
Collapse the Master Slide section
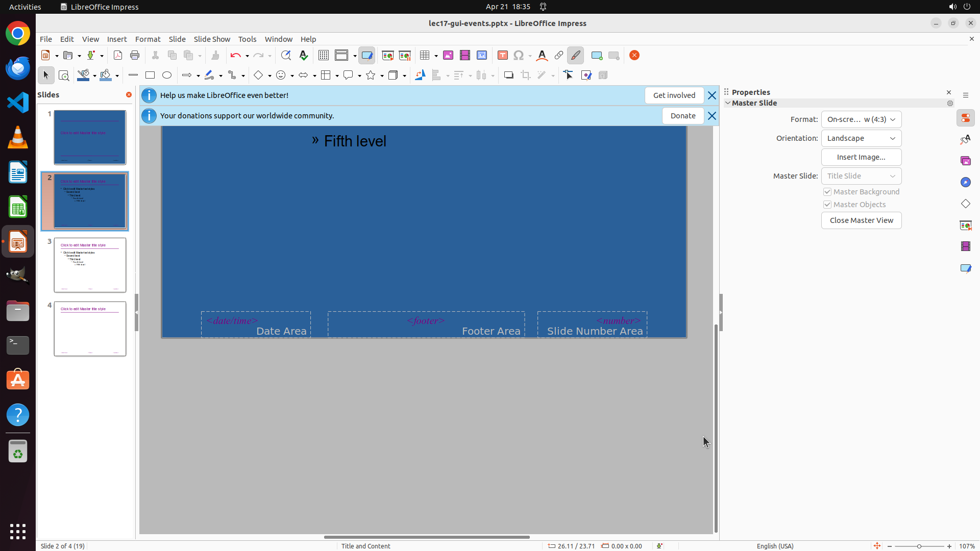[x=728, y=103]
